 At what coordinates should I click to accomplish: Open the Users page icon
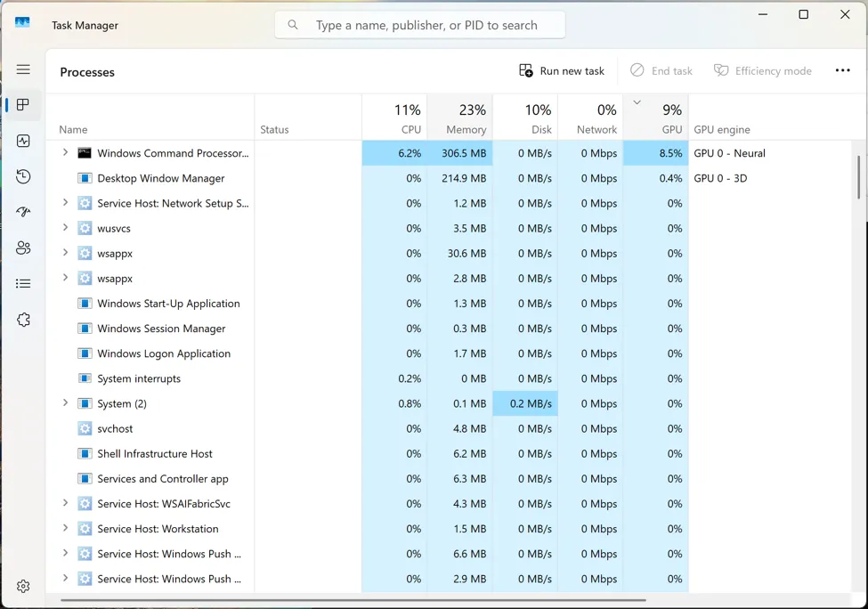pyautogui.click(x=23, y=248)
